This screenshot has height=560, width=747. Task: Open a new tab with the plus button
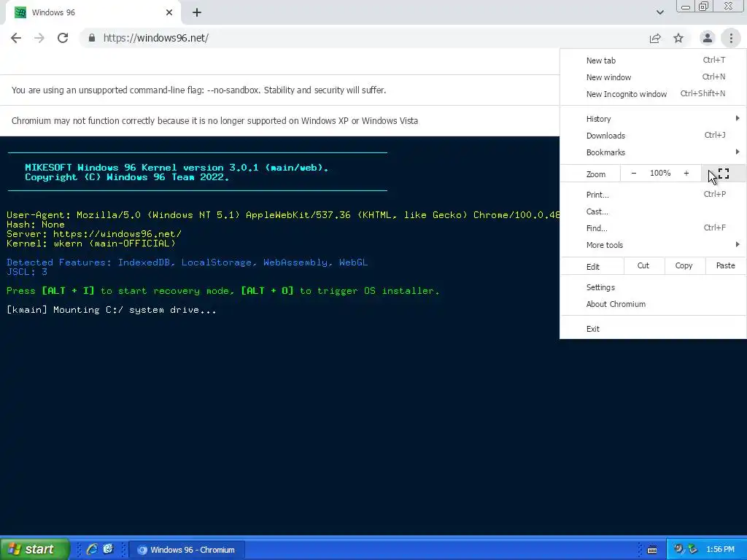point(197,13)
